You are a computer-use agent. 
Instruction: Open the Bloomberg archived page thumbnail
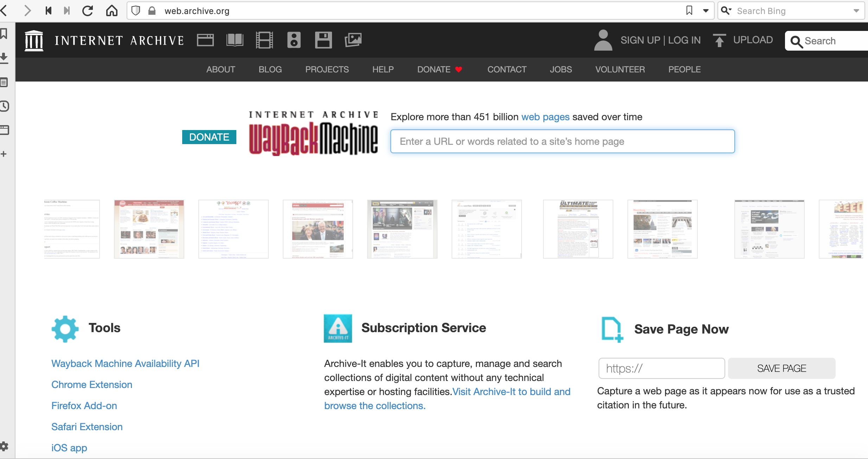663,229
